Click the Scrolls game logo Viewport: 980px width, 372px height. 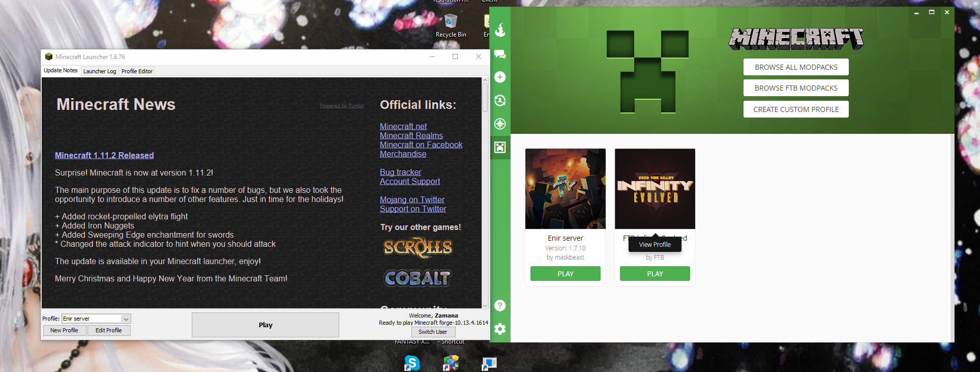tap(418, 248)
